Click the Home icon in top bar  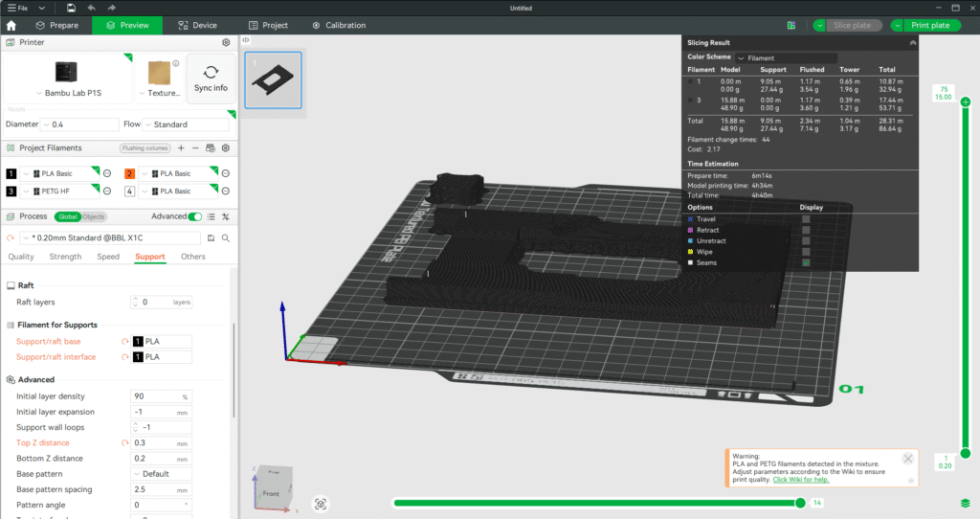(12, 26)
